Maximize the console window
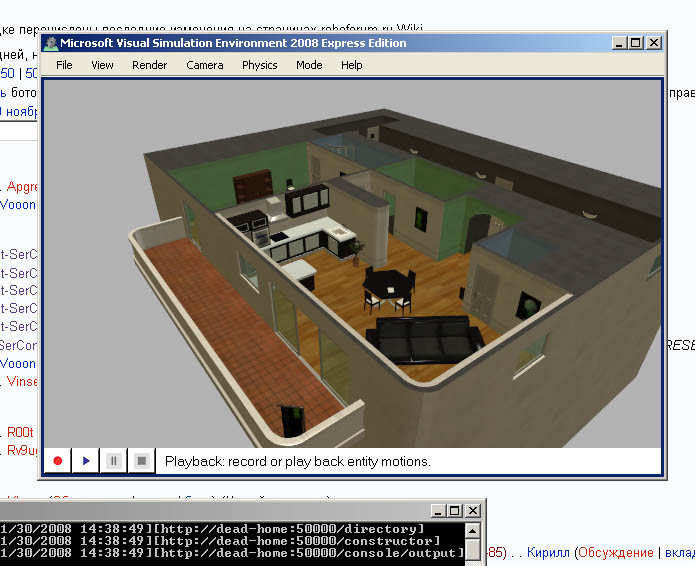The width and height of the screenshot is (695, 566). (x=455, y=511)
